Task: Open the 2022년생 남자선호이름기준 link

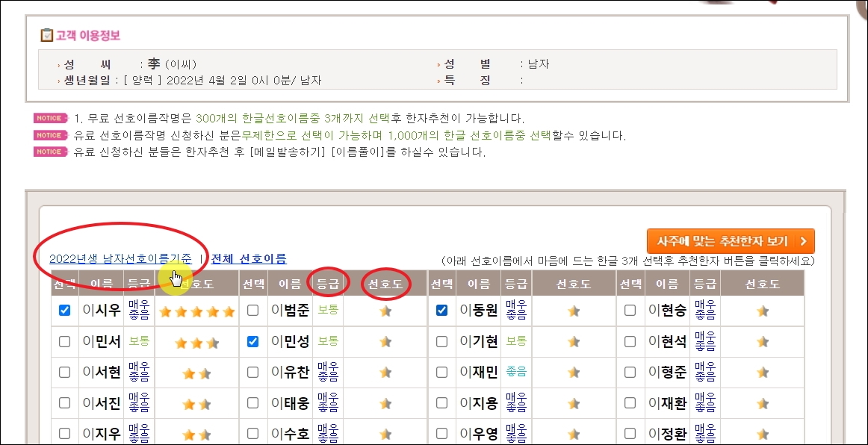Action: point(121,258)
